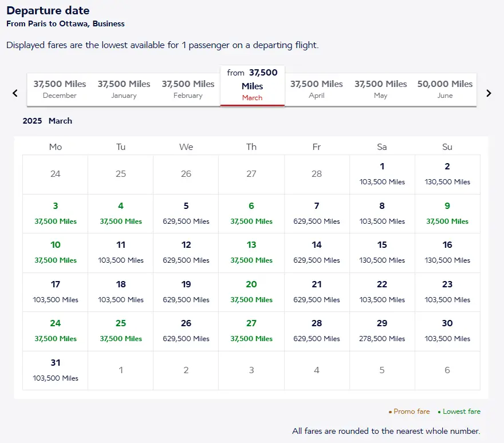Screen dimensions: 504x443
Task: Click the previous months arrow
Action: 15,93
